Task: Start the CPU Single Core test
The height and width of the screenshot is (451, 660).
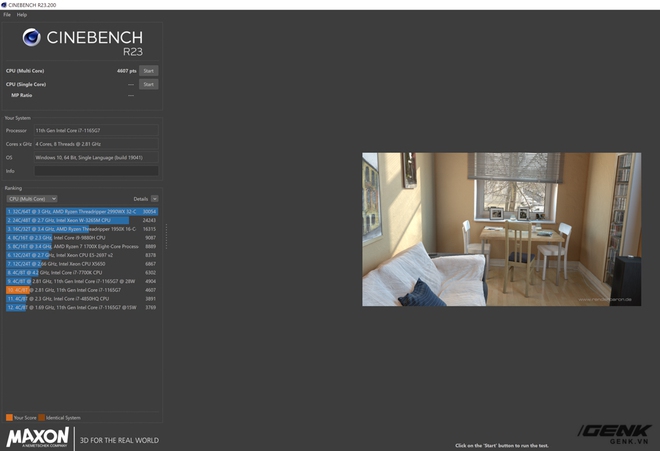Action: (149, 84)
